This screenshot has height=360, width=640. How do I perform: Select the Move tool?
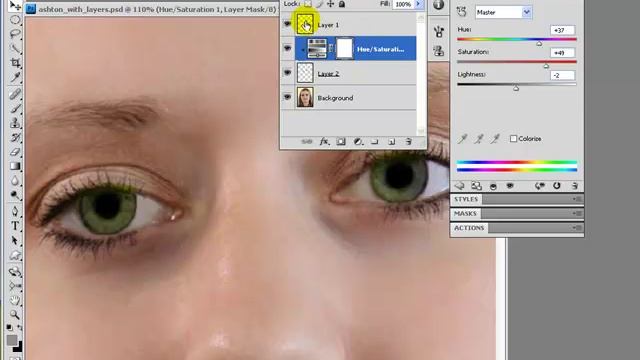15,5
